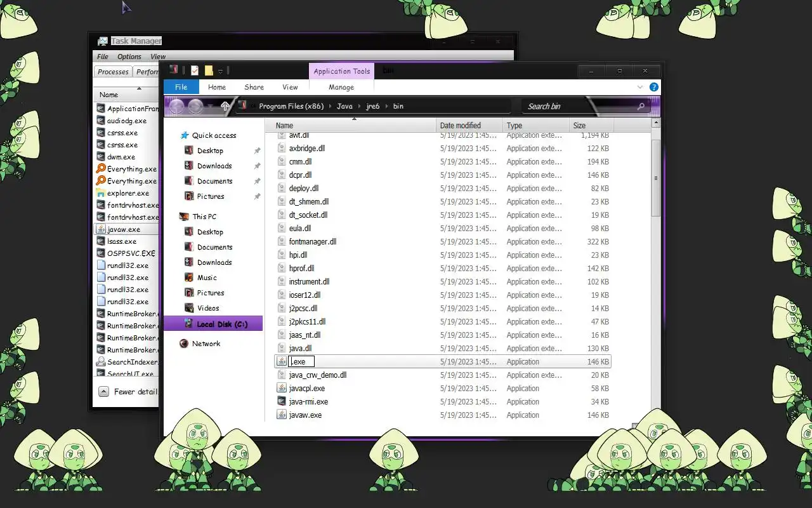Select Java in the address breadcrumb

344,106
